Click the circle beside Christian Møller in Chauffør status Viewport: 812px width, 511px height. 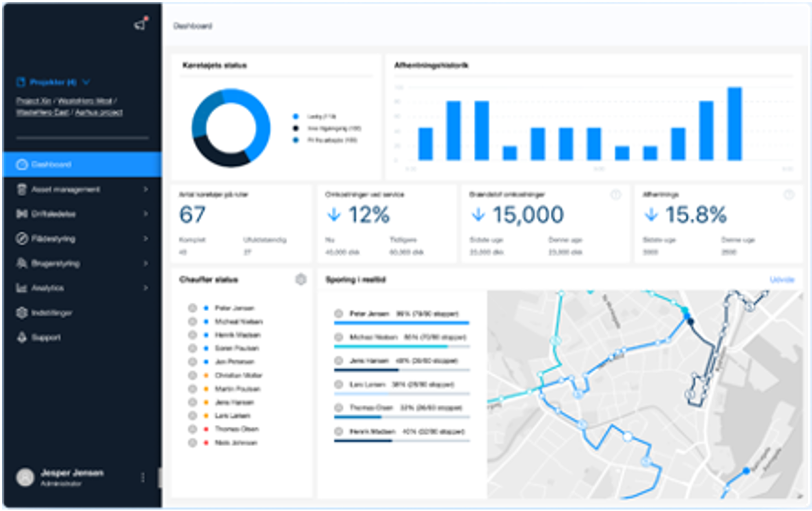pos(193,376)
